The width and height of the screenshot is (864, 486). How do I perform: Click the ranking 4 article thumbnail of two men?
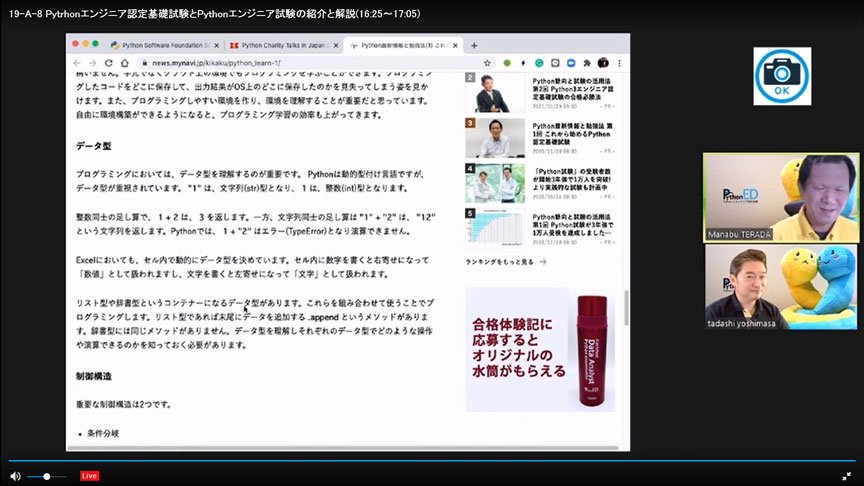(495, 183)
